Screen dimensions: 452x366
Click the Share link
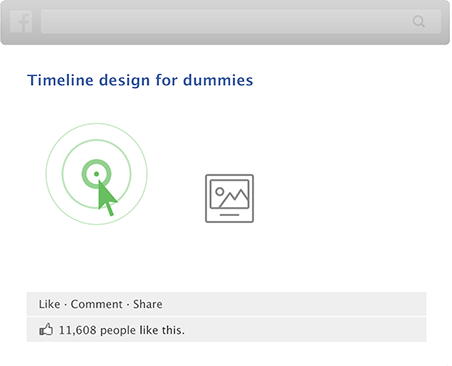click(148, 304)
